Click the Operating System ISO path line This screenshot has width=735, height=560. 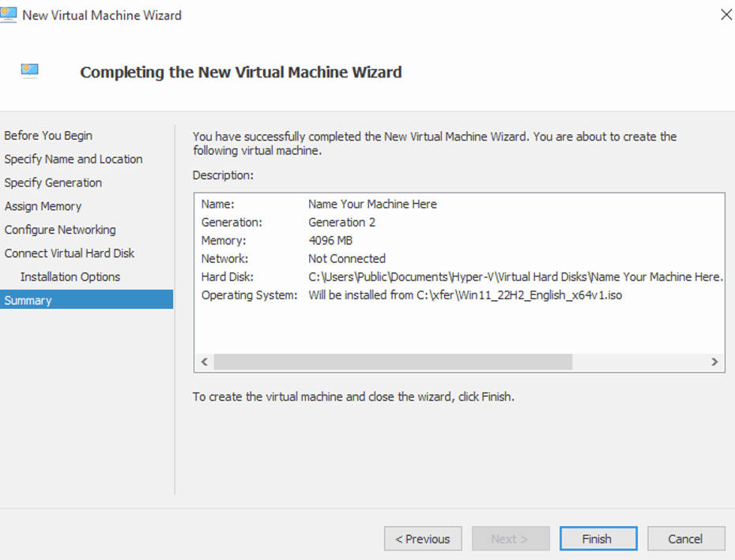pyautogui.click(x=465, y=295)
